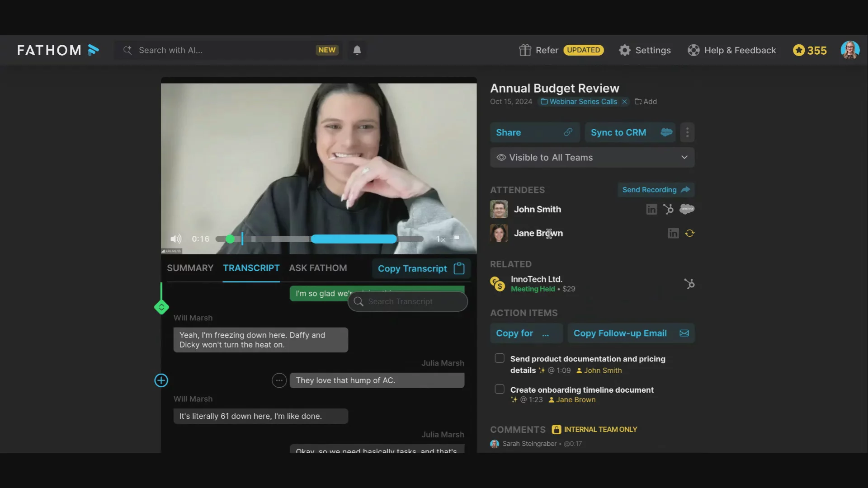This screenshot has height=488, width=868.
Task: Jump to @ 1:09 timestamp
Action: [x=560, y=371]
